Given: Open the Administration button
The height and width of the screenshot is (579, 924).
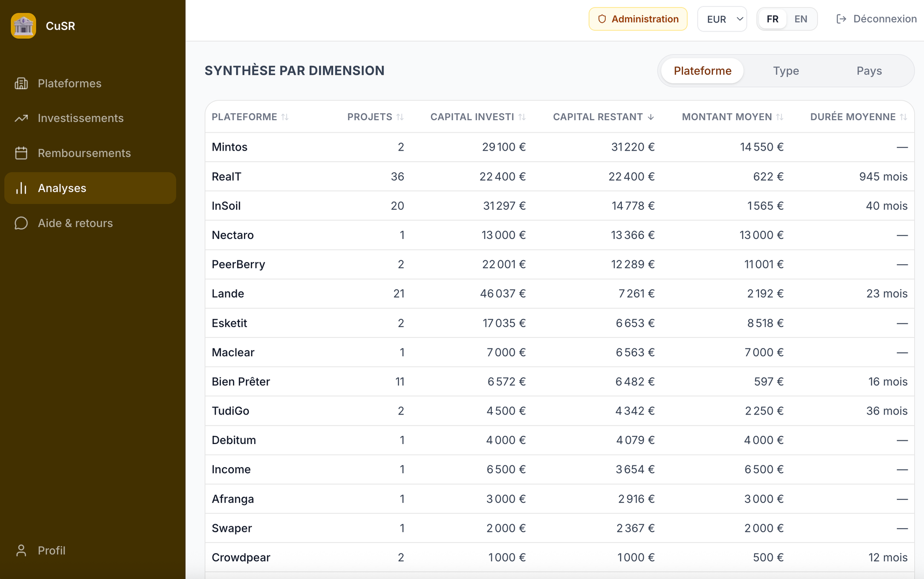Looking at the screenshot, I should pyautogui.click(x=638, y=19).
